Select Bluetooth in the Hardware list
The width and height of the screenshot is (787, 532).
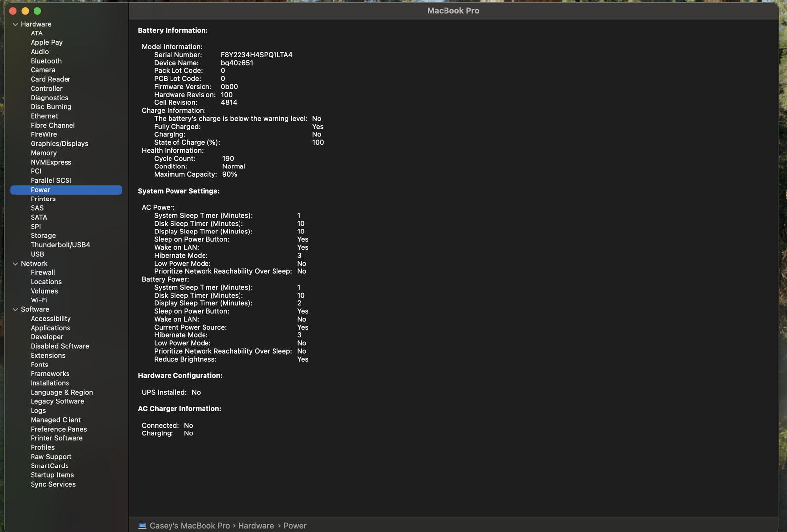(46, 61)
